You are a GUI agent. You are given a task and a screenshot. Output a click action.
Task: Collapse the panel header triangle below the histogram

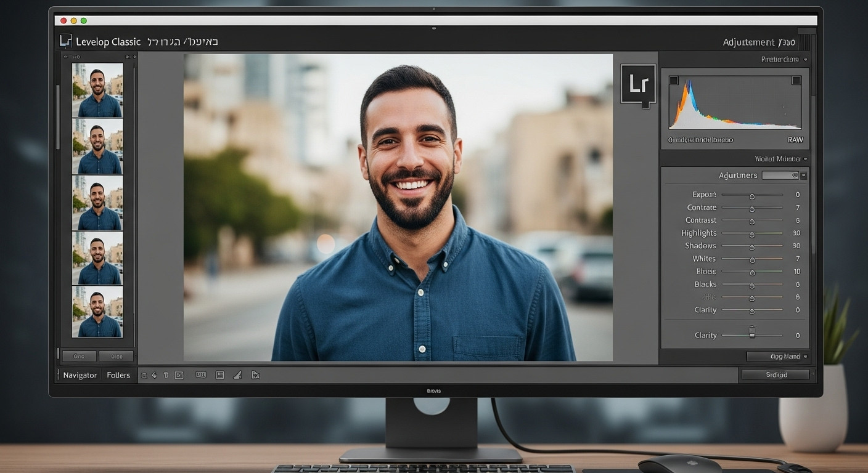[x=805, y=159]
